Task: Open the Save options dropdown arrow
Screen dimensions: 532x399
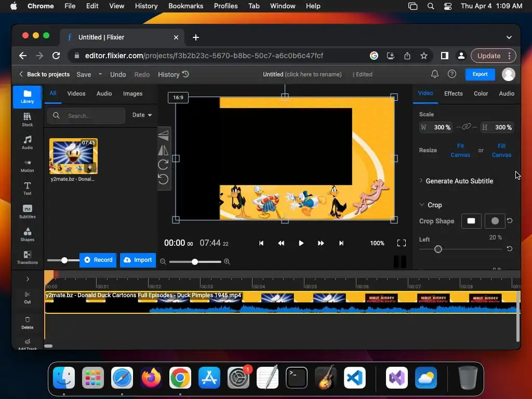Action: pyautogui.click(x=100, y=74)
